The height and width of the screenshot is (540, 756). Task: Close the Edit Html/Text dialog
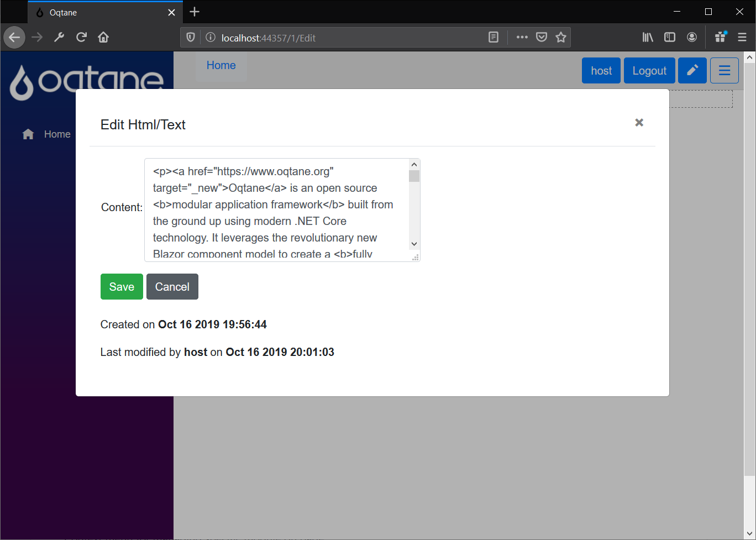[639, 123]
